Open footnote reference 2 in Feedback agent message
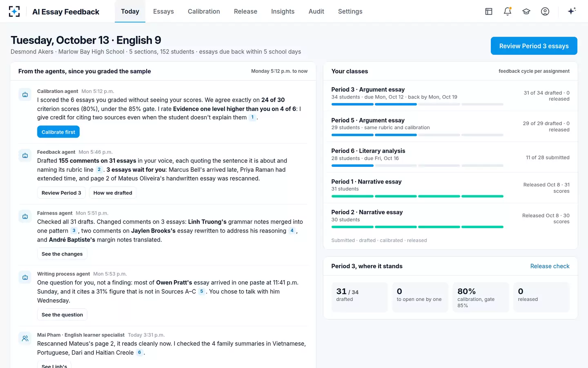Screen dimensions: 588x368 pyautogui.click(x=99, y=170)
